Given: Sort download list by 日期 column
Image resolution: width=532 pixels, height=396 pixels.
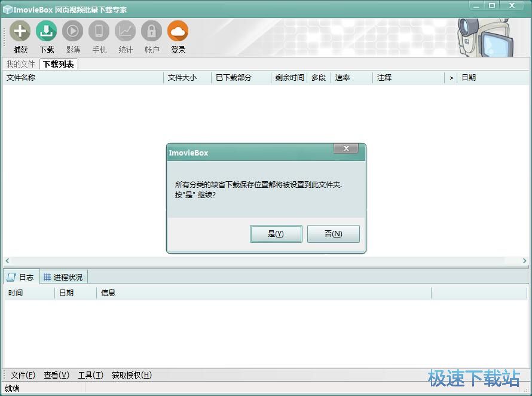Looking at the screenshot, I should (x=493, y=78).
